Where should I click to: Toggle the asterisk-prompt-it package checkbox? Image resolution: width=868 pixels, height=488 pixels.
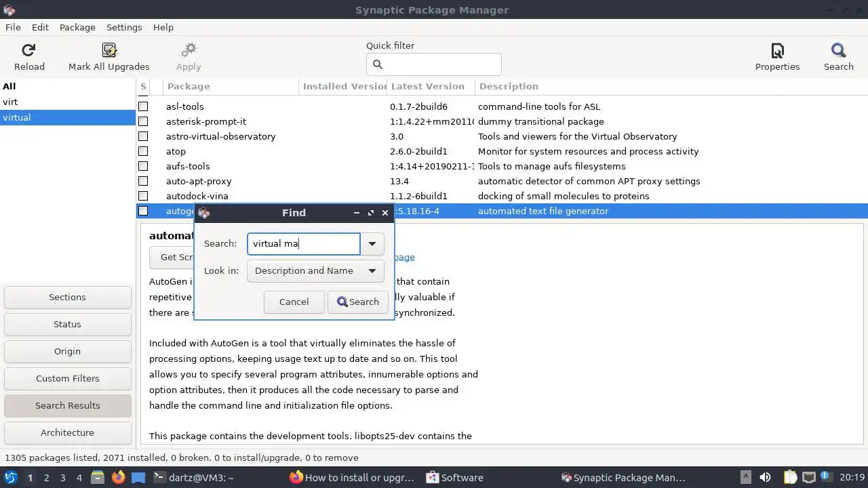pos(143,121)
